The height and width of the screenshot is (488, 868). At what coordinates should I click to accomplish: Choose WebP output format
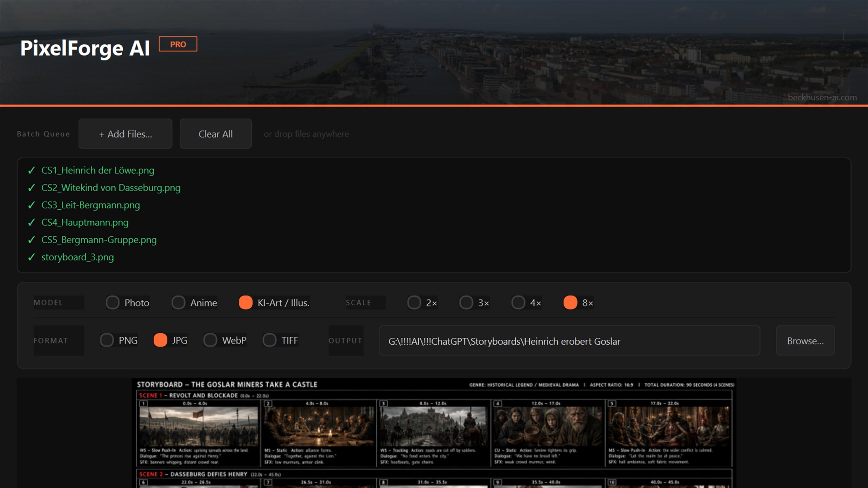pos(210,340)
